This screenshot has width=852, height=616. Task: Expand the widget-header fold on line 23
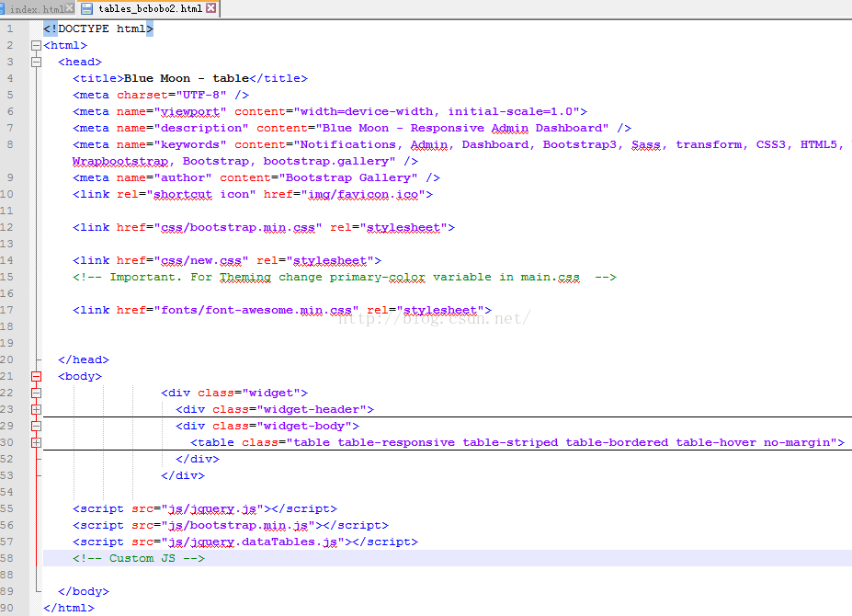click(37, 409)
